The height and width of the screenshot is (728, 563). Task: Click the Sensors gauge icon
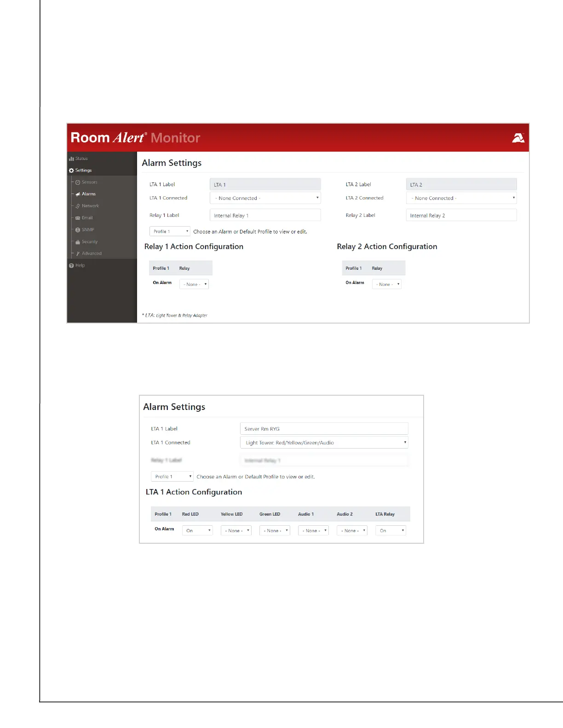tap(78, 182)
